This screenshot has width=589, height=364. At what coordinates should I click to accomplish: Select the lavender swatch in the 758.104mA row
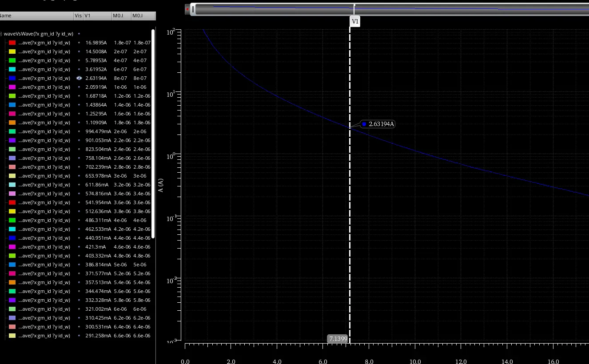12,158
